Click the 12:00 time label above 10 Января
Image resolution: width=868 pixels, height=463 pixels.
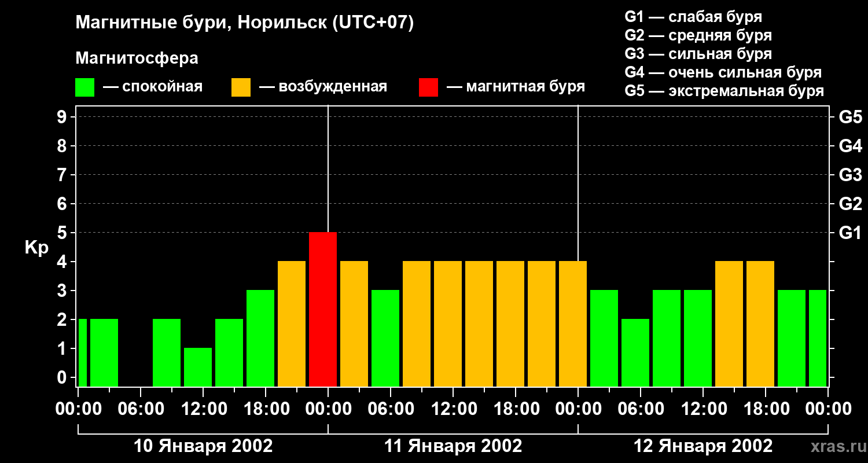tap(203, 409)
